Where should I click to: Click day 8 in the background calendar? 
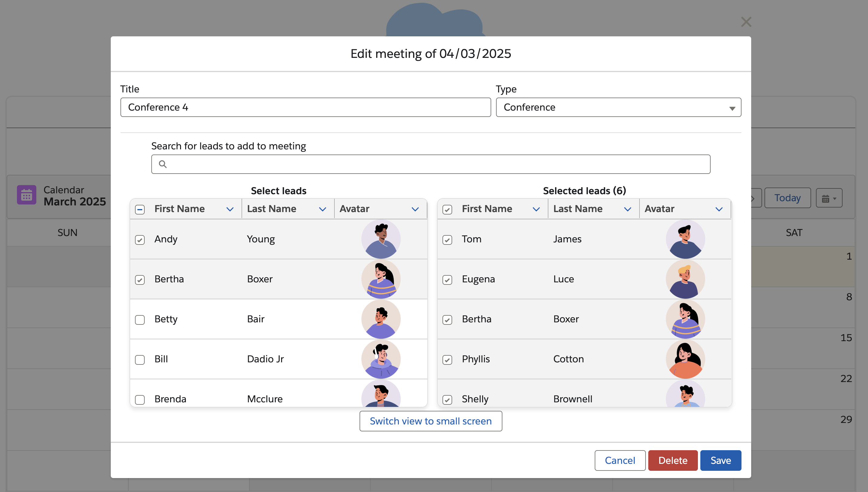tap(849, 297)
